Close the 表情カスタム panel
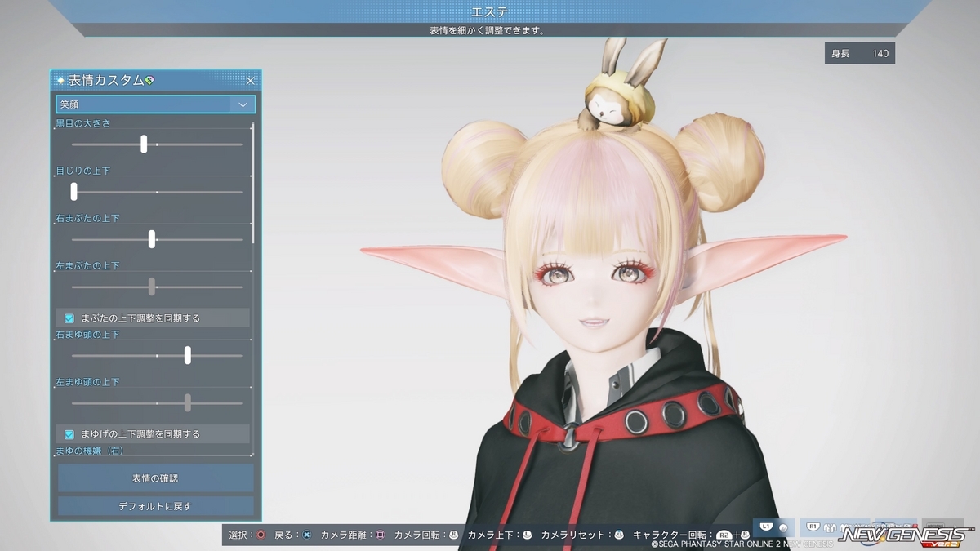The height and width of the screenshot is (551, 980). [251, 80]
